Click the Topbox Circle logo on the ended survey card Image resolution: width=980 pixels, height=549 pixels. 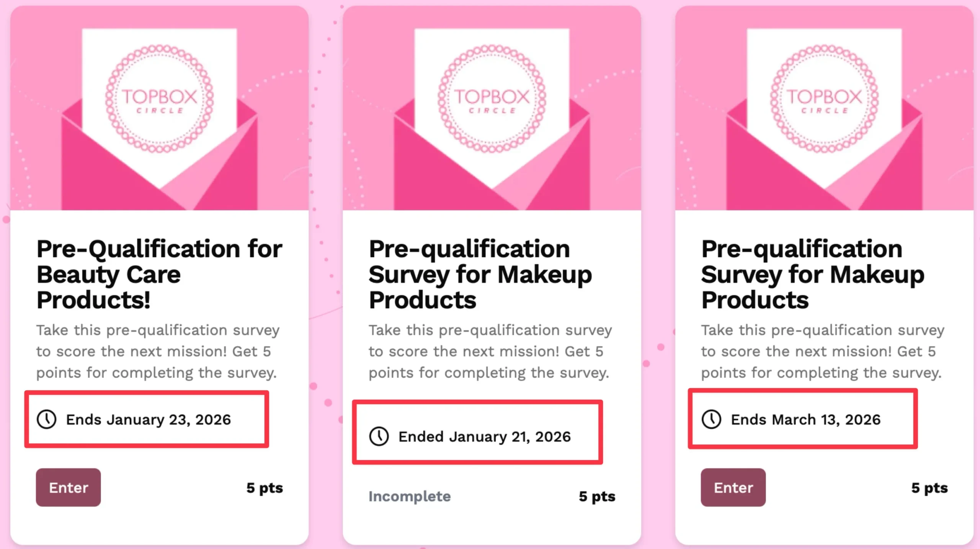click(492, 99)
